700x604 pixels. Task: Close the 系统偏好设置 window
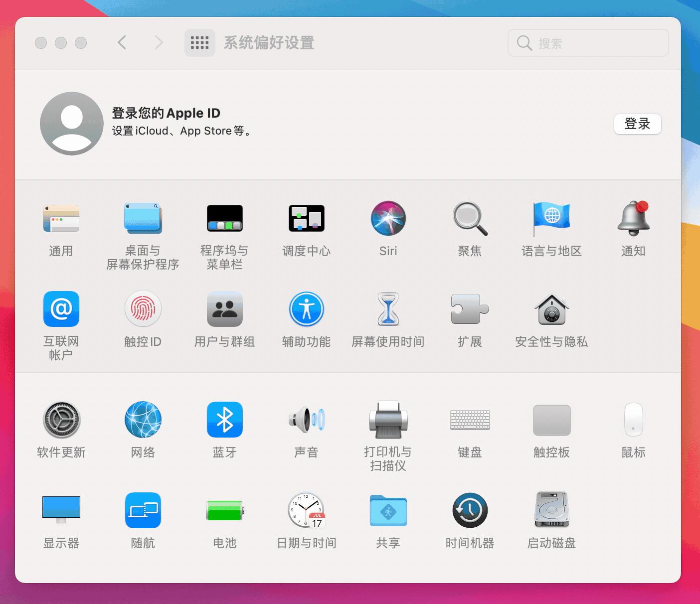click(x=41, y=43)
